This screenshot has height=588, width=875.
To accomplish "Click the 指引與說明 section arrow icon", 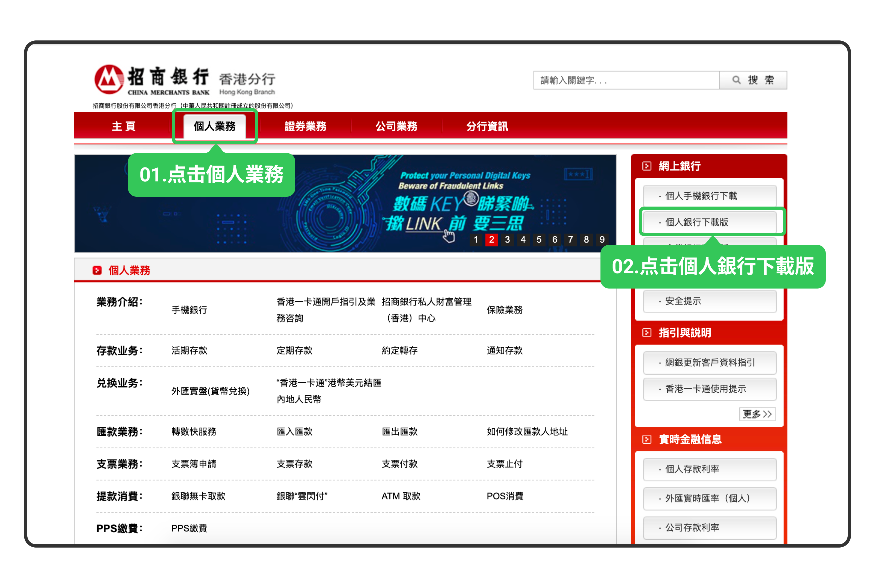I will pyautogui.click(x=646, y=333).
